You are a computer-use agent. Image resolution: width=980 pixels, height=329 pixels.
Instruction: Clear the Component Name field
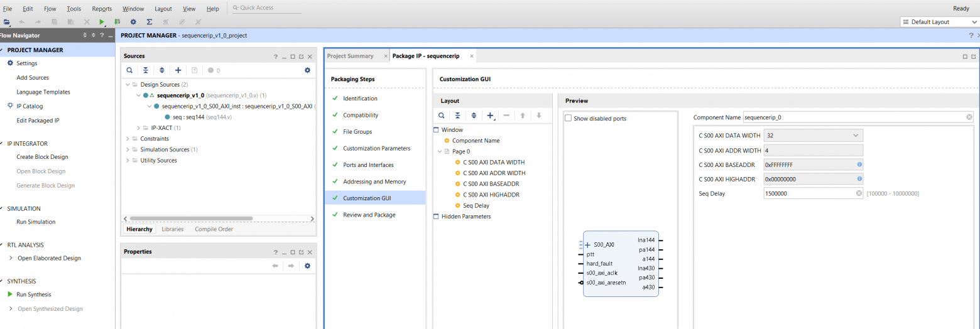[969, 117]
